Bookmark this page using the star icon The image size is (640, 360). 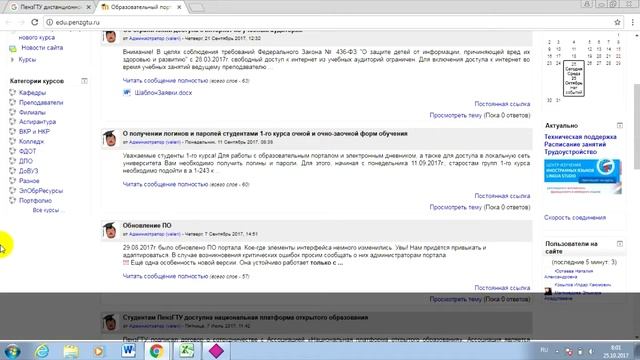[x=617, y=22]
